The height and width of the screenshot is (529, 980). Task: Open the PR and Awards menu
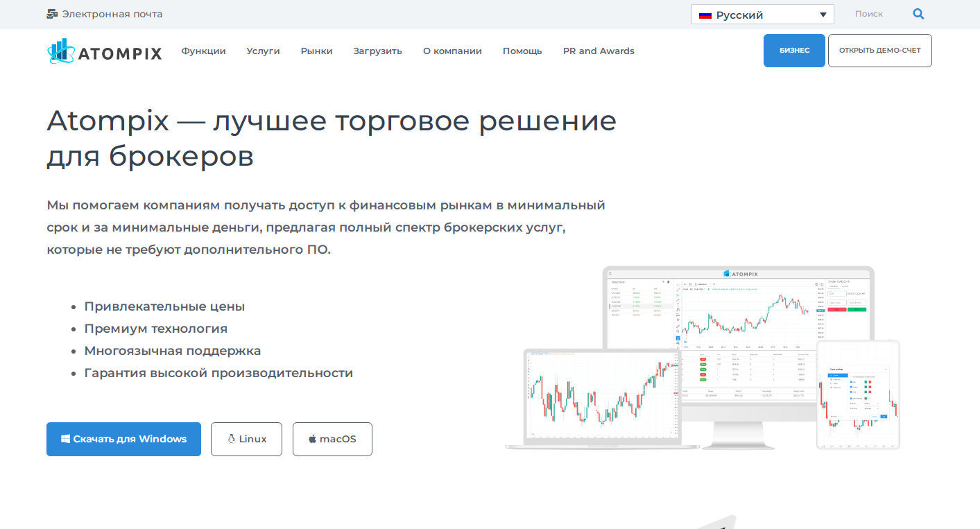599,51
